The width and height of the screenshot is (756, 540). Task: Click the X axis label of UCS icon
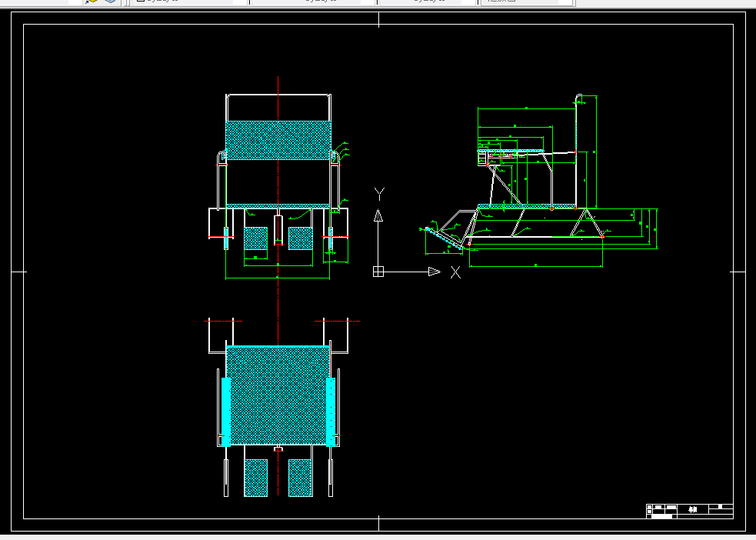455,272
